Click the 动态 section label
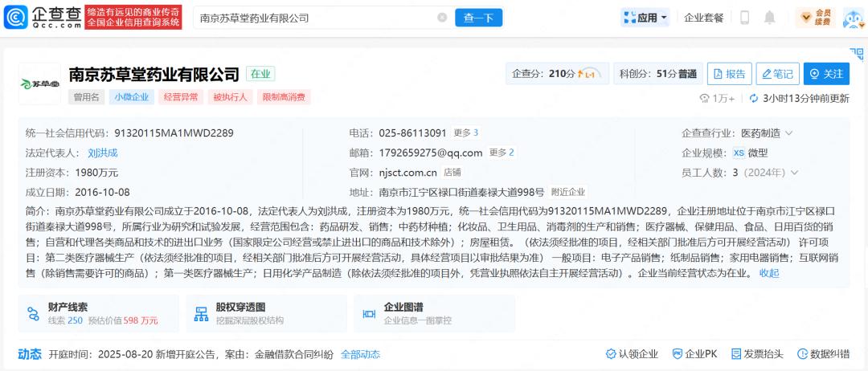Viewport: 868px width, 371px height. [30, 354]
